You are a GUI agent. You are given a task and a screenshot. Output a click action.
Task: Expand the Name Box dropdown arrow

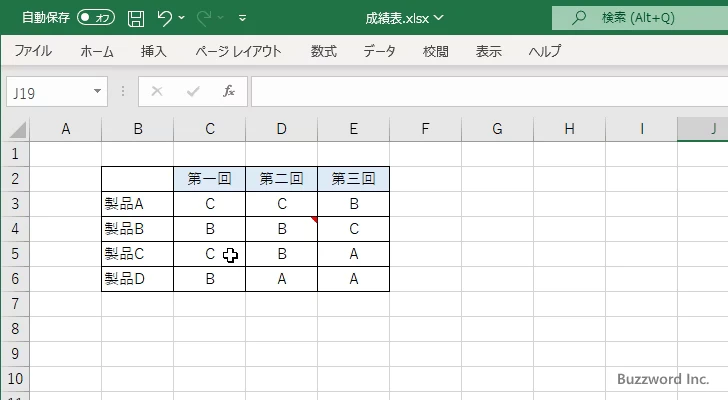[98, 91]
